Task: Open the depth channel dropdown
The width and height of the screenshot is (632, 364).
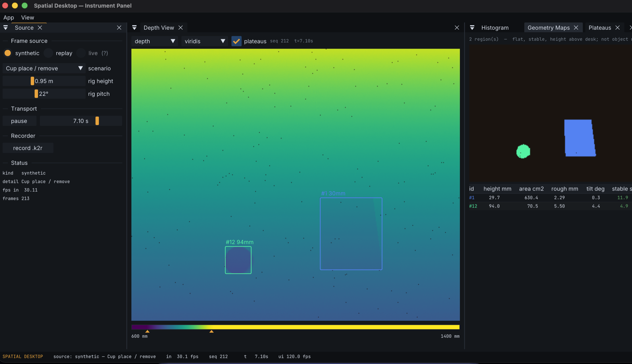Action: (155, 41)
